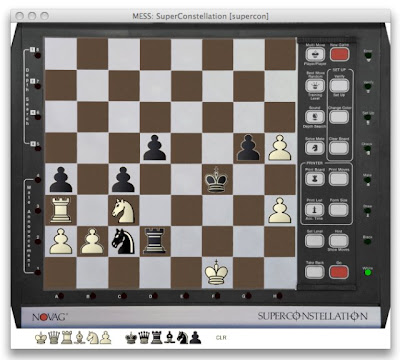Click the Print Moves button

click(339, 179)
